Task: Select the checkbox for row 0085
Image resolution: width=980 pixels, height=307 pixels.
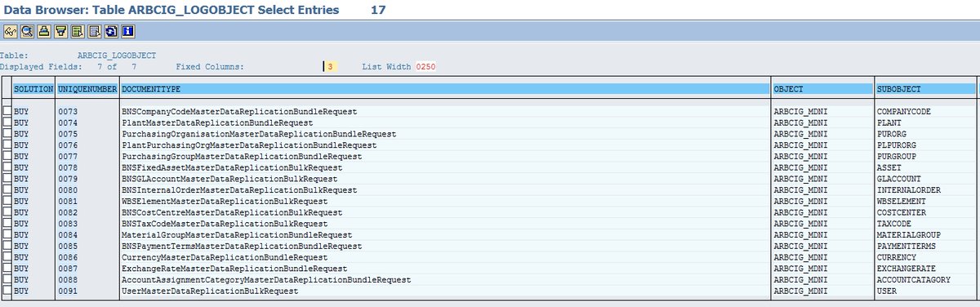Action: (7, 246)
